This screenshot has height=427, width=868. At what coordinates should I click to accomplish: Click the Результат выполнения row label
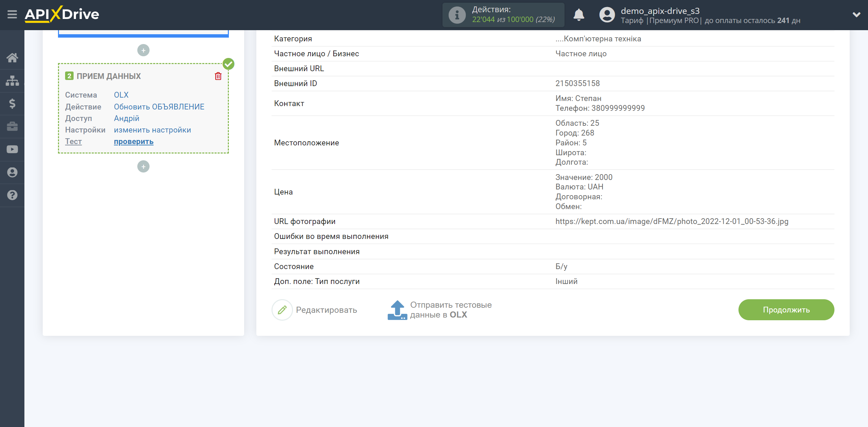pyautogui.click(x=317, y=251)
